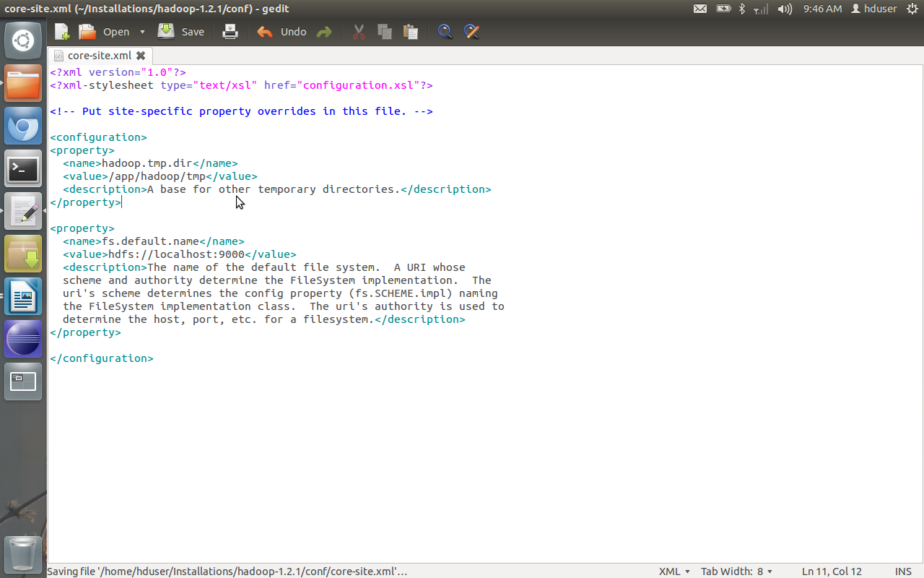This screenshot has height=578, width=924.
Task: Open the network signal indicator
Action: (x=761, y=9)
